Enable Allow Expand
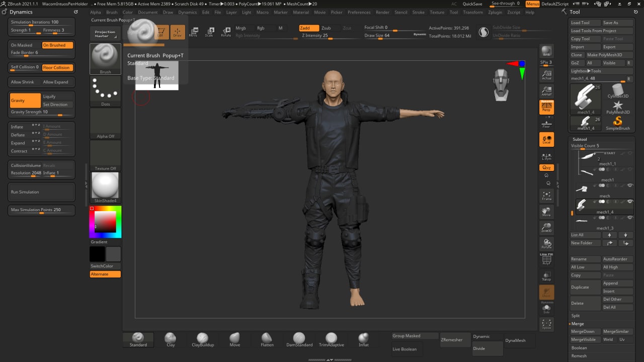Image resolution: width=644 pixels, height=362 pixels. point(57,82)
